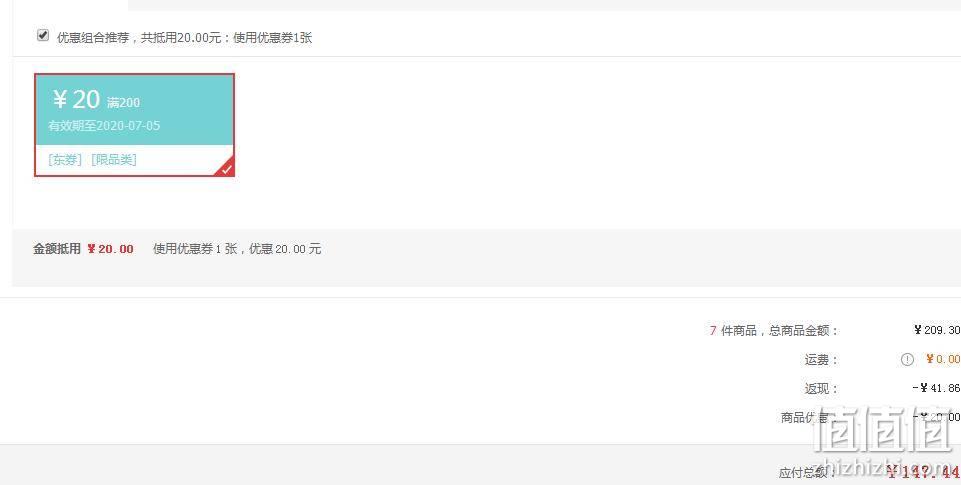The image size is (961, 485).
Task: Click the 运费 label
Action: coord(821,360)
